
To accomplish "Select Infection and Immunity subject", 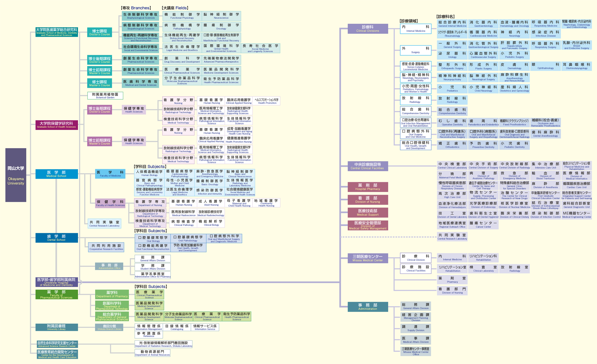I will pos(209,192).
